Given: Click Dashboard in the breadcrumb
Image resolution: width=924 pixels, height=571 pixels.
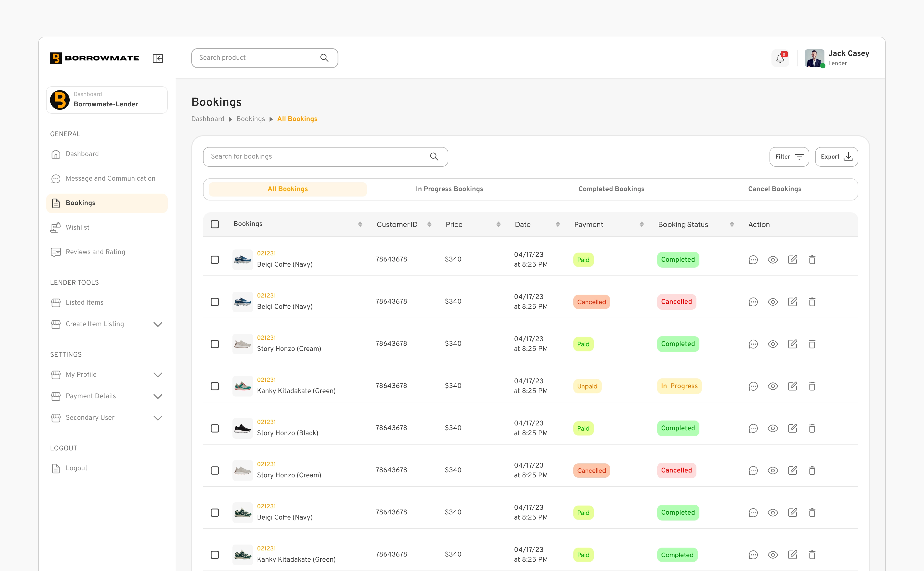Looking at the screenshot, I should click(x=207, y=119).
